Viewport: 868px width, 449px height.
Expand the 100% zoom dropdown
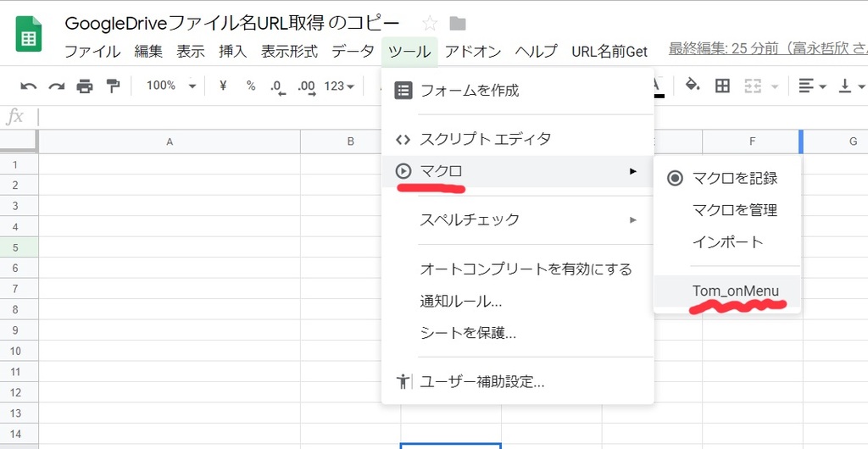[x=171, y=86]
